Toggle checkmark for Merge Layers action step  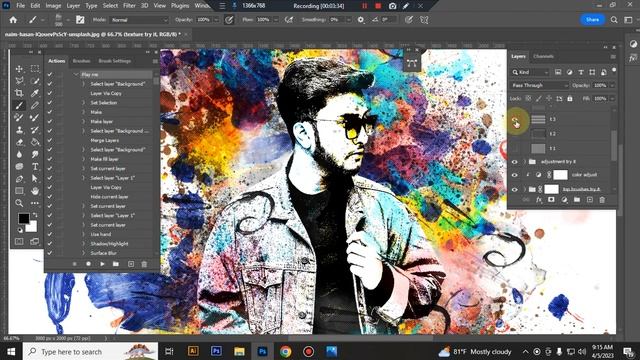pos(50,140)
